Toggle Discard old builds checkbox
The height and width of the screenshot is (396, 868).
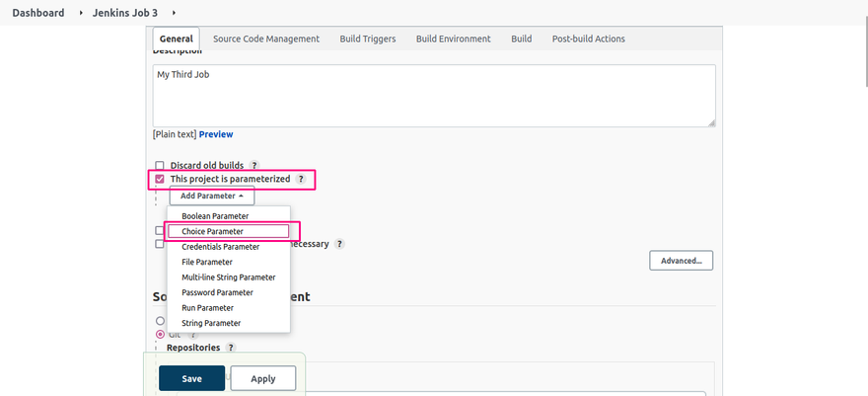[x=160, y=165]
